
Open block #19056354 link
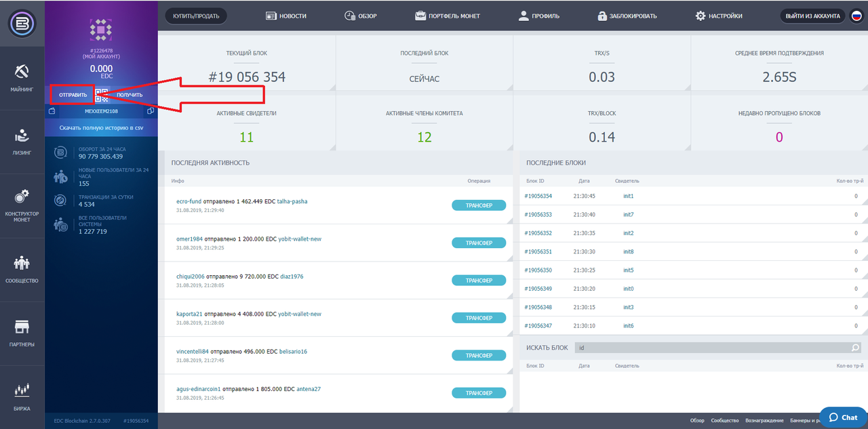[x=538, y=196]
